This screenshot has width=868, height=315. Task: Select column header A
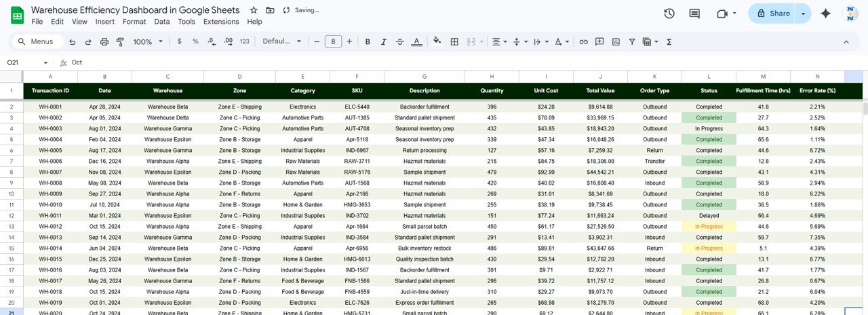click(50, 77)
